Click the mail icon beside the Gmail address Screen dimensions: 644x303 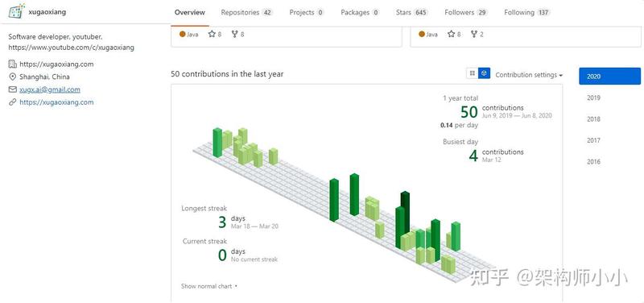point(13,89)
